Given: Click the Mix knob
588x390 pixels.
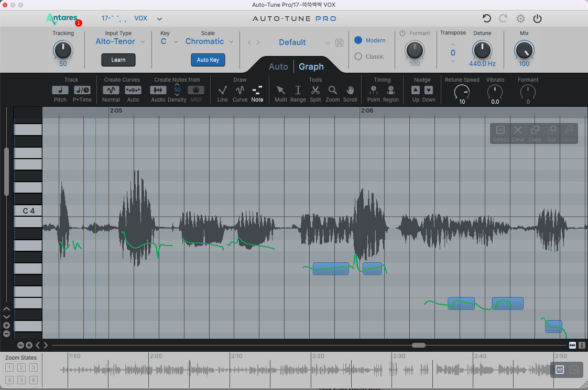Looking at the screenshot, I should tap(524, 50).
